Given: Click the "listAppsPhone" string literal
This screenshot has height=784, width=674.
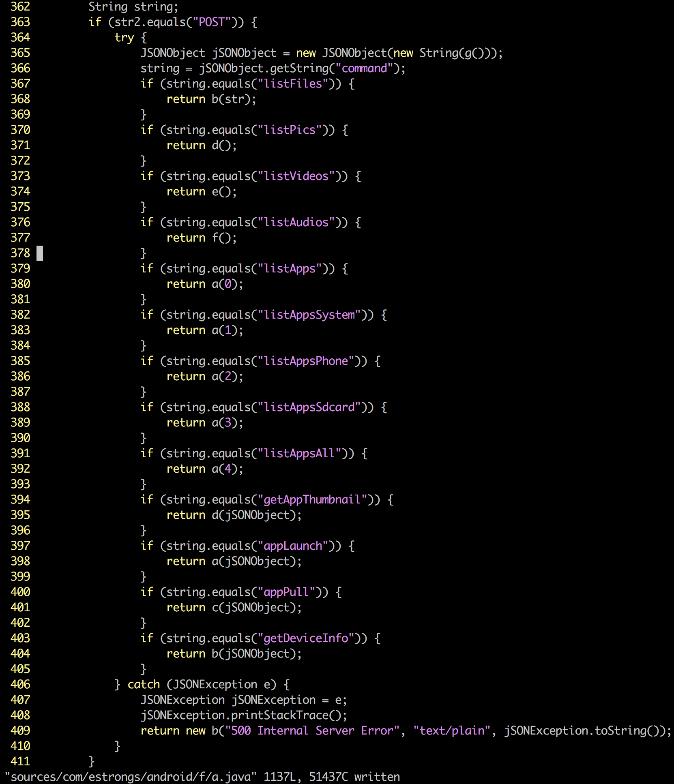Looking at the screenshot, I should [x=306, y=361].
